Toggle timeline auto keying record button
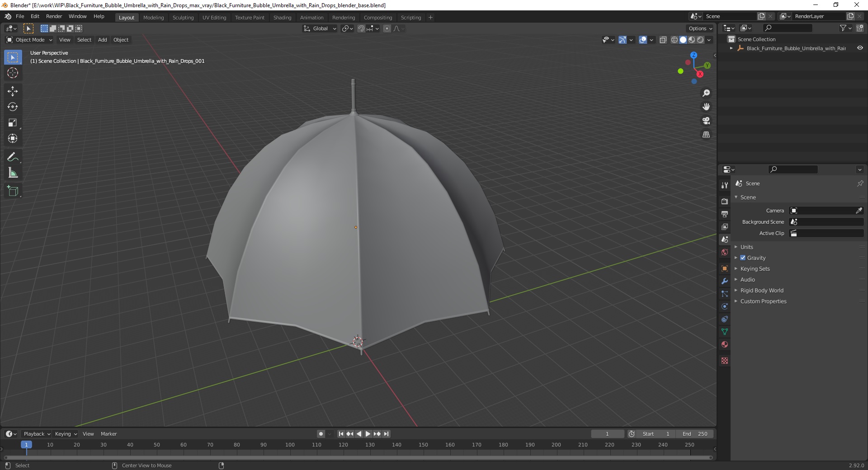The width and height of the screenshot is (868, 470). tap(321, 434)
